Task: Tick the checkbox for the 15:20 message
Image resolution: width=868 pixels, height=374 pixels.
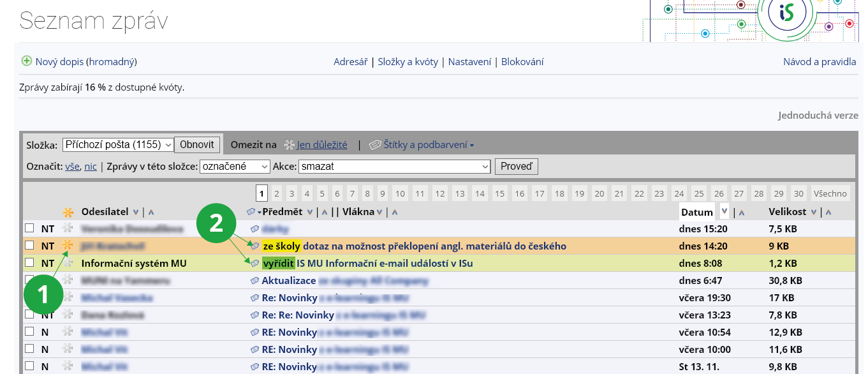Action: click(29, 228)
